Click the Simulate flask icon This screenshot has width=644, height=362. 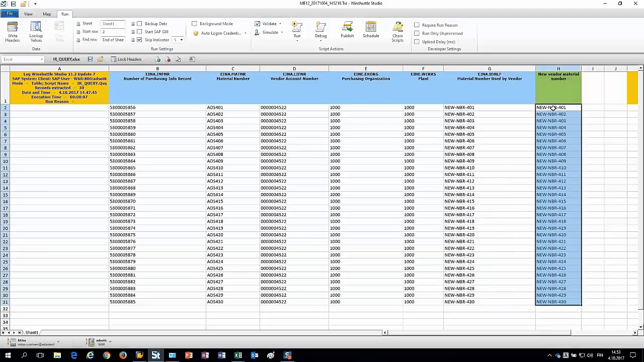point(257,32)
